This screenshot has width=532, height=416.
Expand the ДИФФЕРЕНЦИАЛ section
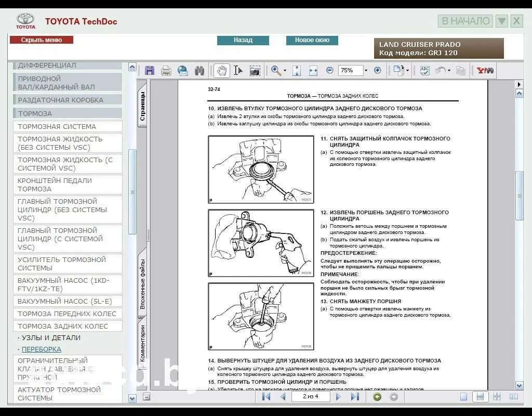click(68, 65)
